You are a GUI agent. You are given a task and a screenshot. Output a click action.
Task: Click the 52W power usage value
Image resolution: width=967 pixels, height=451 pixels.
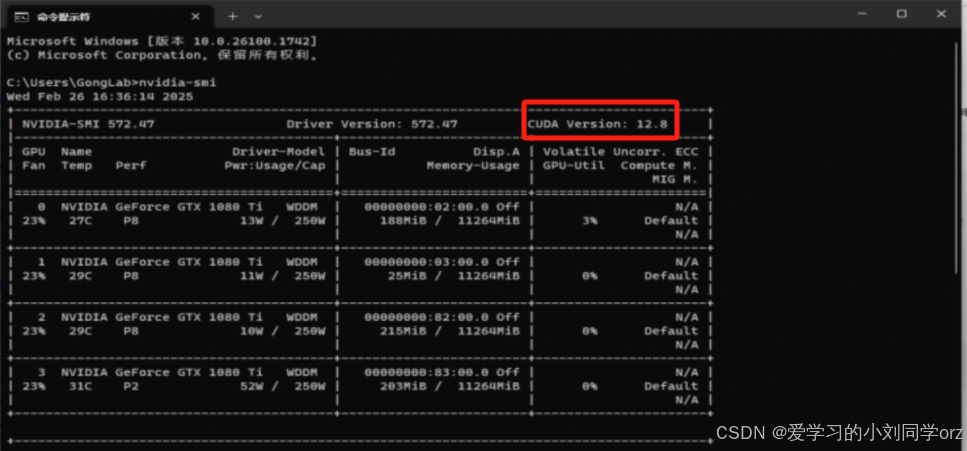click(x=252, y=387)
